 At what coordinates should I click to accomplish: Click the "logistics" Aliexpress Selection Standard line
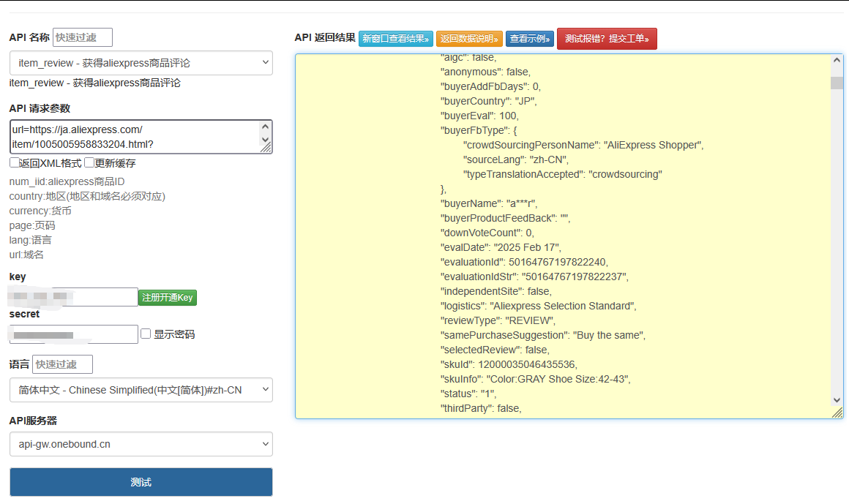pyautogui.click(x=538, y=306)
